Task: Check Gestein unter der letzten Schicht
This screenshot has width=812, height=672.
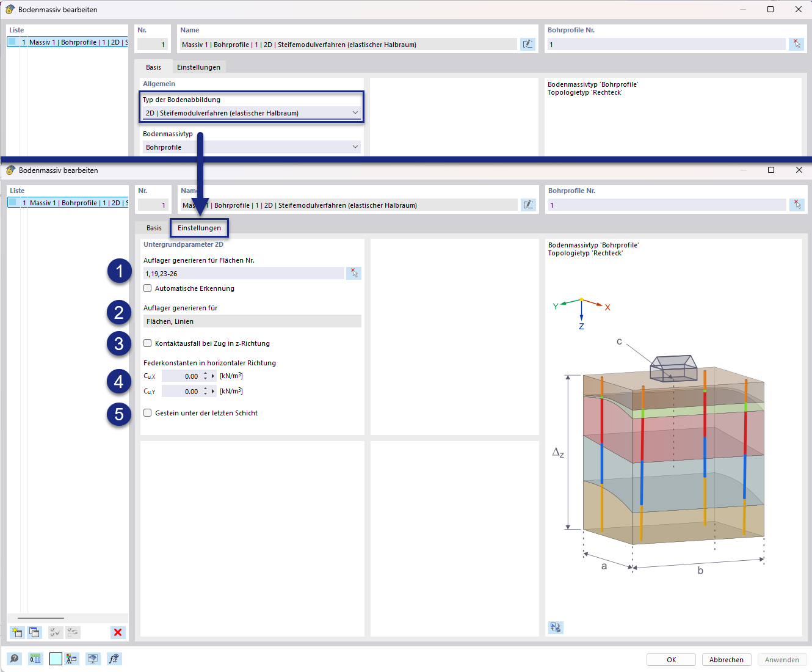Action: click(147, 413)
